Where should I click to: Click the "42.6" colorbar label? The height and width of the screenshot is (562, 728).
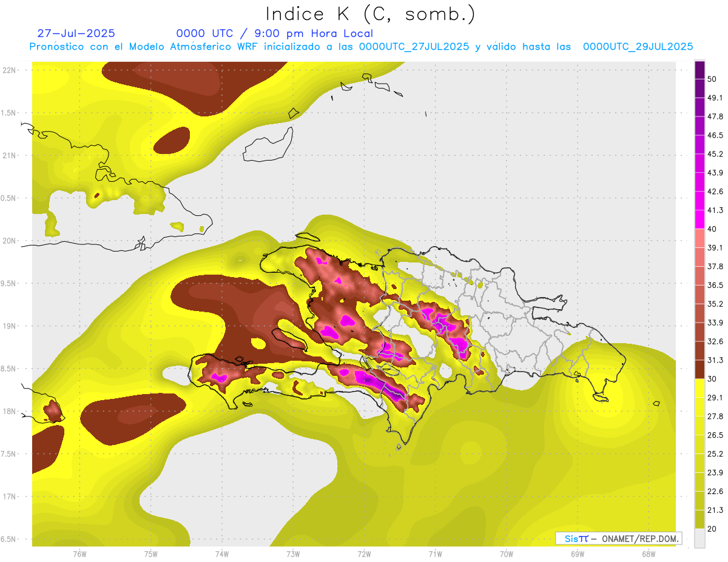[x=716, y=192]
